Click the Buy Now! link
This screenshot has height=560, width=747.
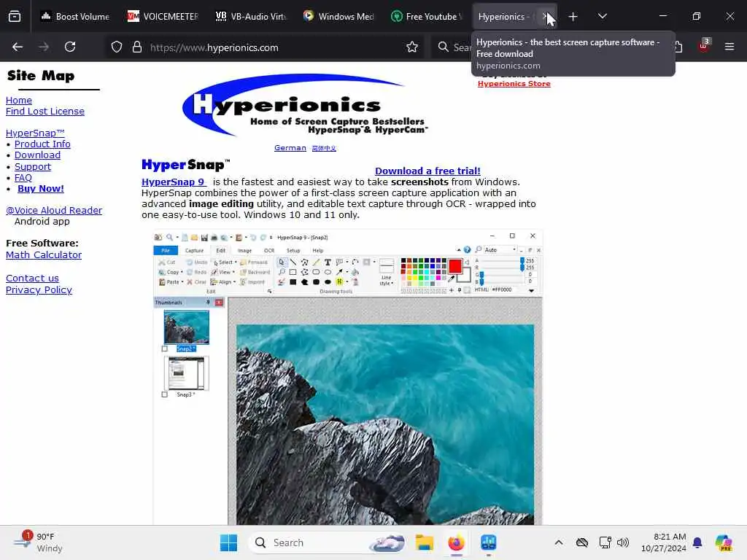(x=41, y=189)
